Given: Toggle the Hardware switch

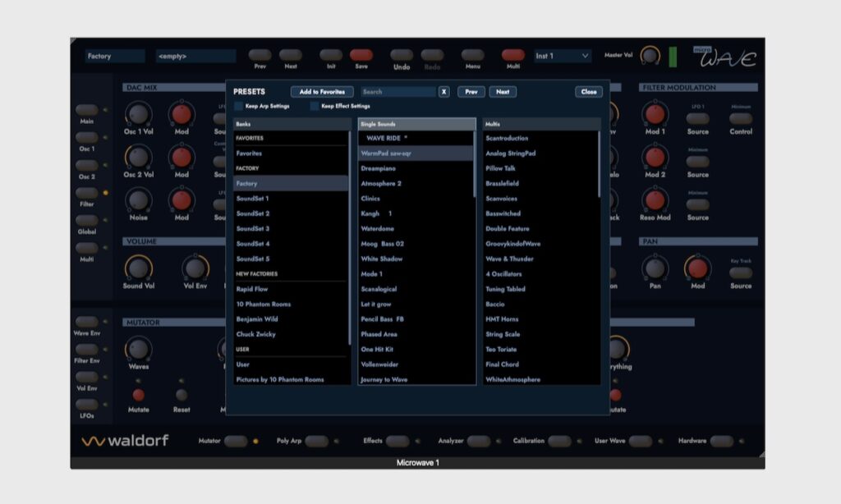Looking at the screenshot, I should coord(721,442).
